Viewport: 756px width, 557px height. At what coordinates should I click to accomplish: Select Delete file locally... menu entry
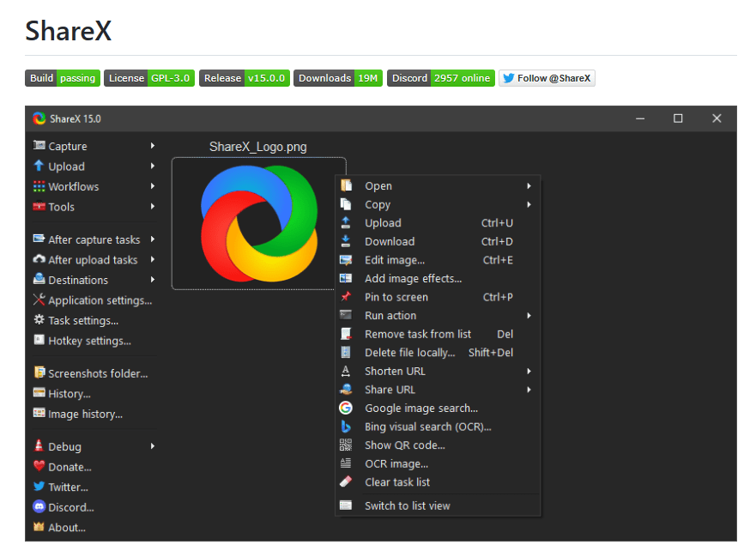point(438,353)
